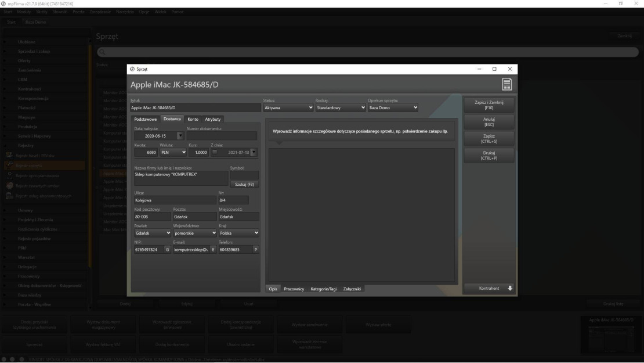Switch to the Pracownicy tab
Viewport: 644px width, 363px height.
pyautogui.click(x=294, y=289)
